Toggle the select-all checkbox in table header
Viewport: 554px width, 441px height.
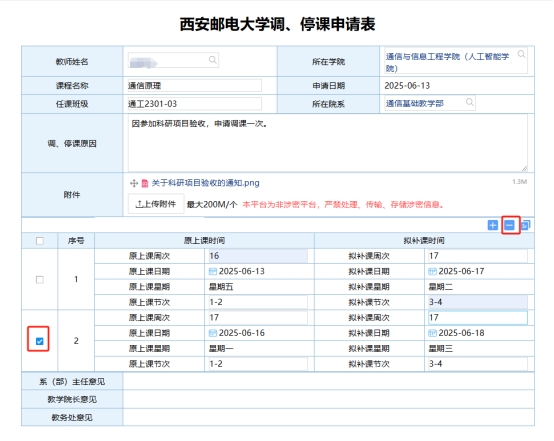[x=40, y=241]
